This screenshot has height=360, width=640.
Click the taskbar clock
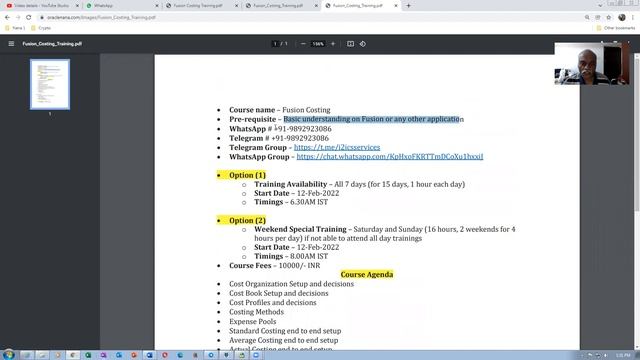624,356
